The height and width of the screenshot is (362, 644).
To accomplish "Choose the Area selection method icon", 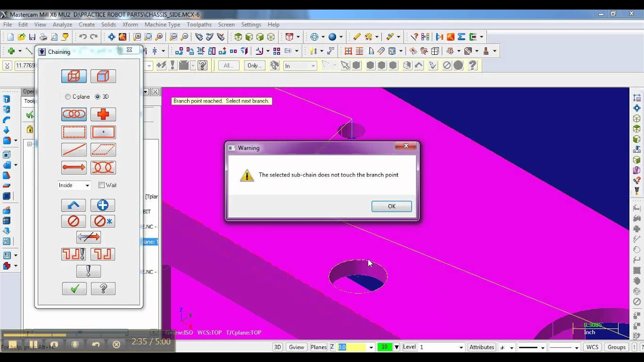I will [103, 132].
